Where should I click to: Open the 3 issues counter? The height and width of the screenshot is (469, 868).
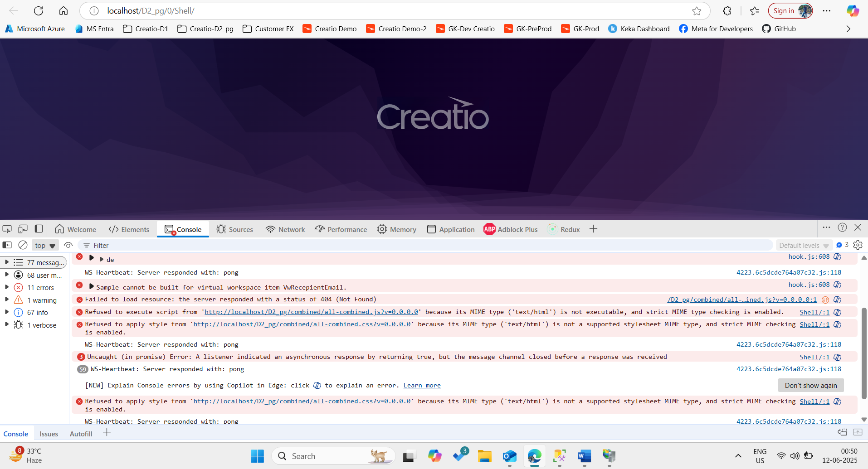pyautogui.click(x=842, y=245)
